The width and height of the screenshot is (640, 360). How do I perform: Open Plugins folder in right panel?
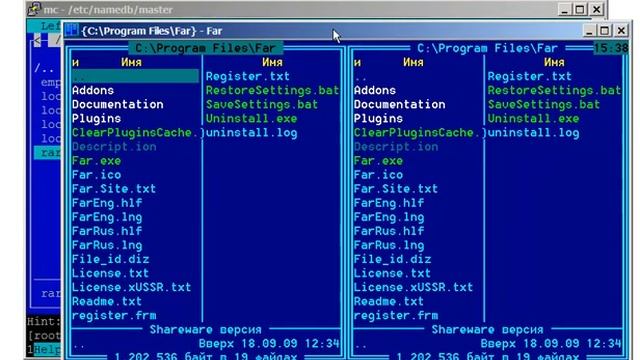tap(378, 119)
